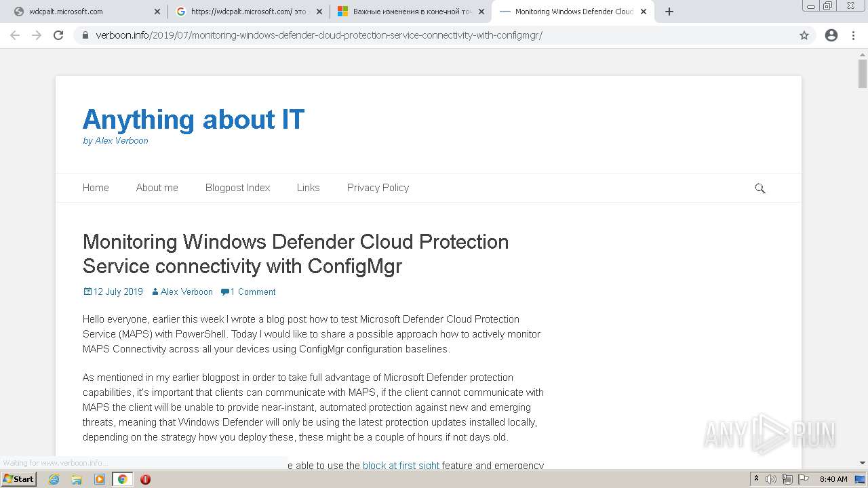Click the address bar URL
The image size is (868, 488).
[319, 35]
